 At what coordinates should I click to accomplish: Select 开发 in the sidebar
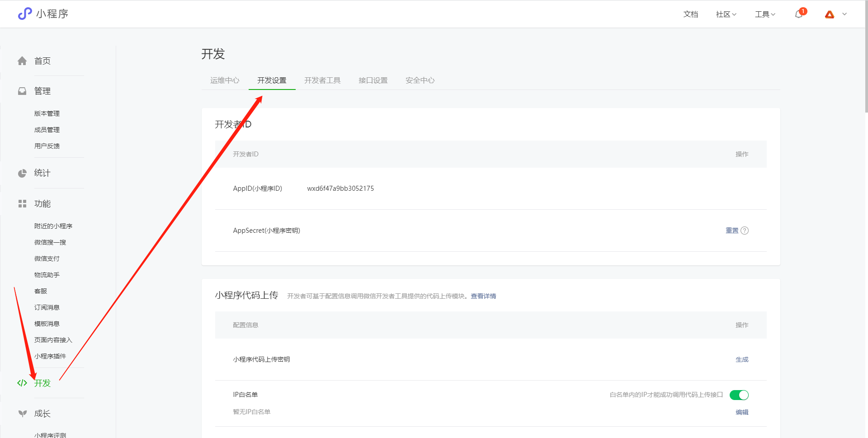42,383
